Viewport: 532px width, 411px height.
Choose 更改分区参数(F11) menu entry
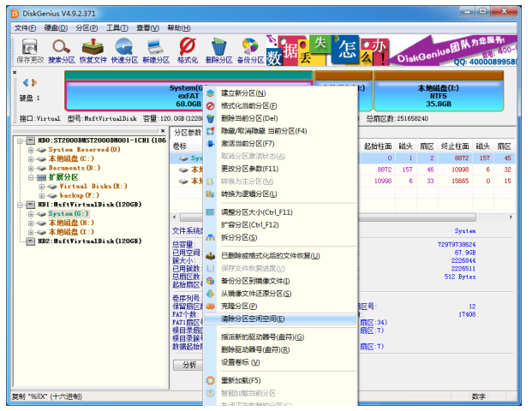(280, 169)
